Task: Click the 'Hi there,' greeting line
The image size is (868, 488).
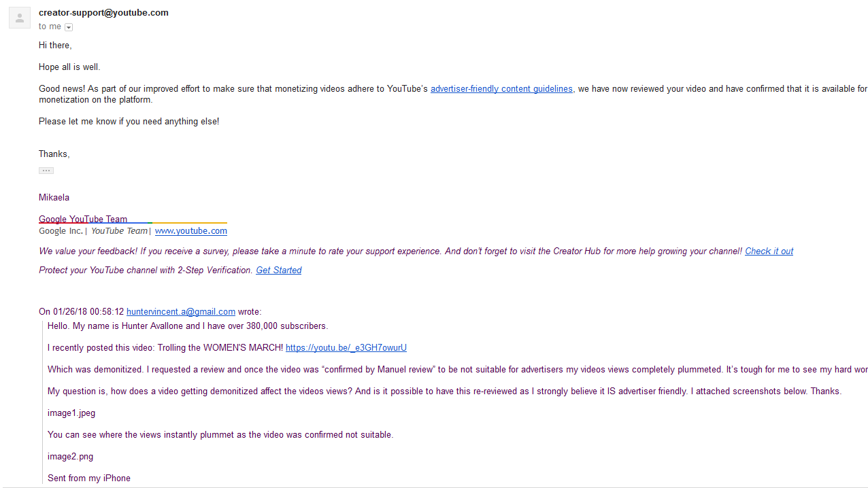Action: point(55,46)
